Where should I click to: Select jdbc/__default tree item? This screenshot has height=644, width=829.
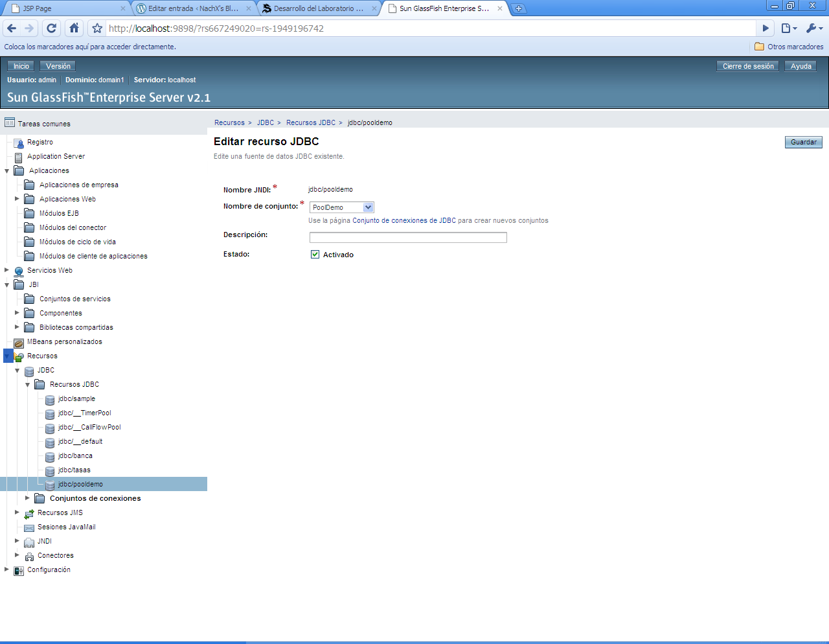pyautogui.click(x=80, y=441)
